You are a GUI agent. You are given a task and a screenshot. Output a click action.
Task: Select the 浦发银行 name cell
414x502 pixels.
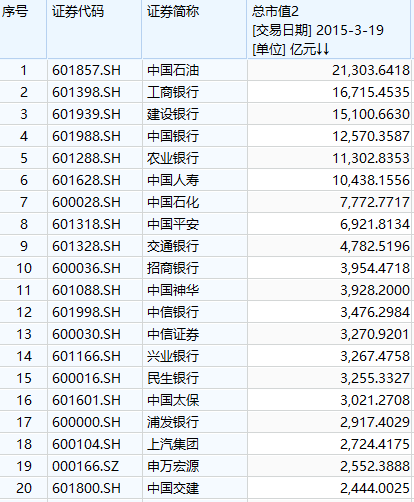195,422
